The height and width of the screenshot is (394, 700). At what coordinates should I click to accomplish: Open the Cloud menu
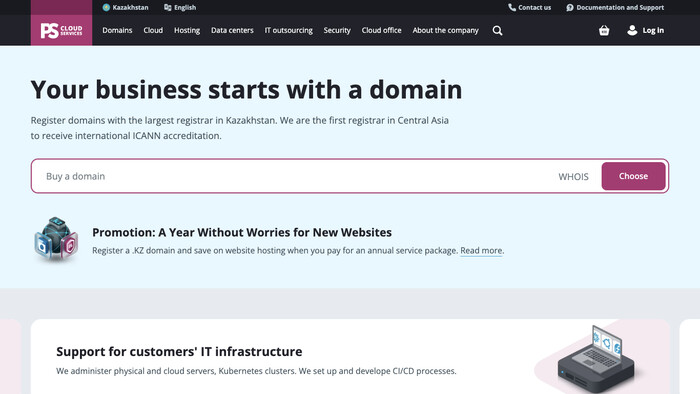(x=153, y=30)
